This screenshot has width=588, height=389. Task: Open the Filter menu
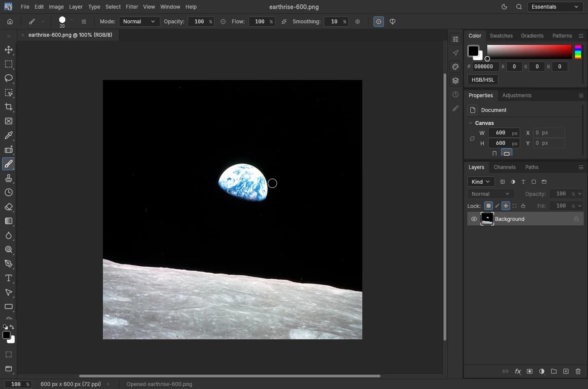[x=132, y=7]
